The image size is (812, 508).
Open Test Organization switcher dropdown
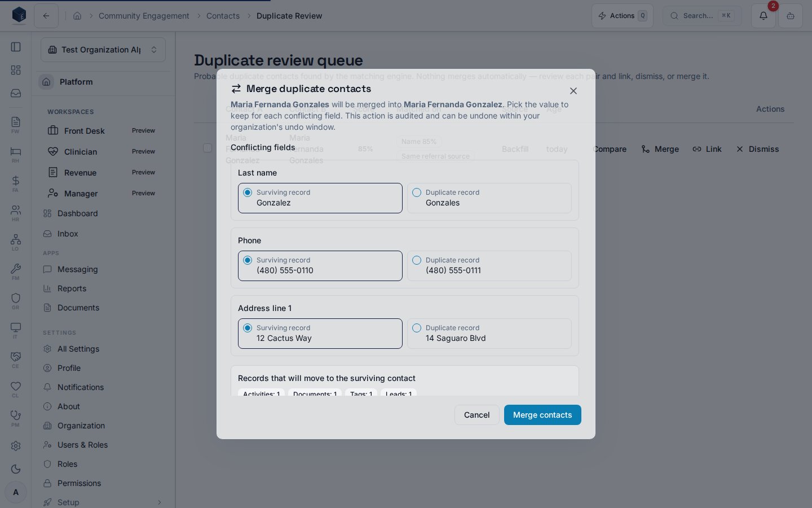point(103,50)
